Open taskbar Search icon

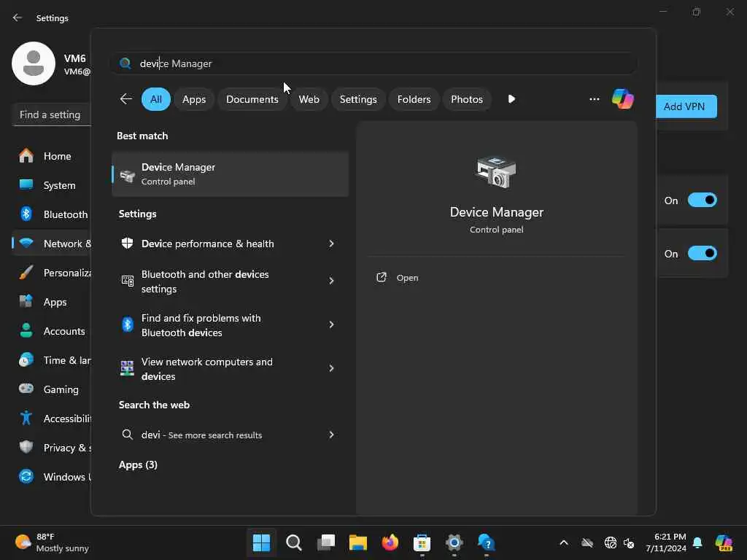point(294,542)
